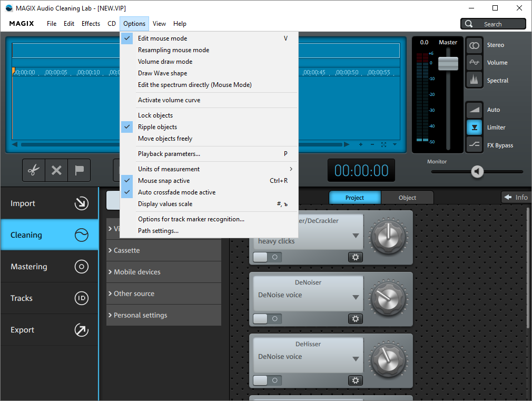
Task: Uncheck Ripple objects option
Action: pyautogui.click(x=209, y=127)
